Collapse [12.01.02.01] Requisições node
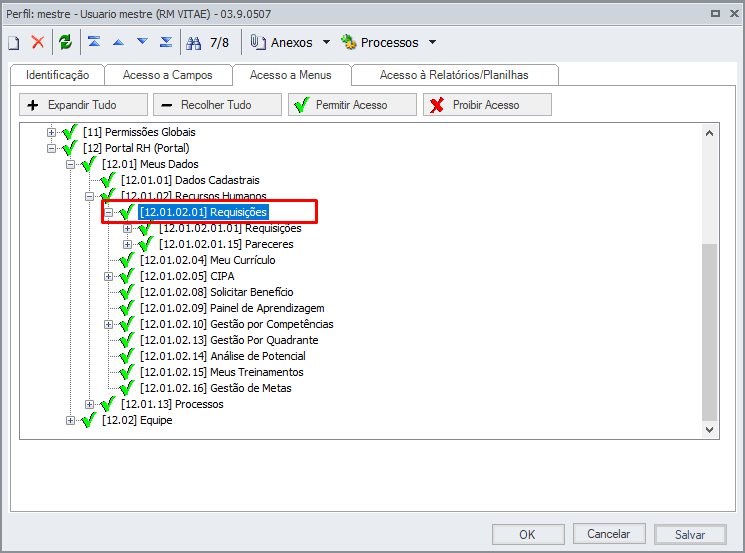The image size is (745, 553). point(108,212)
